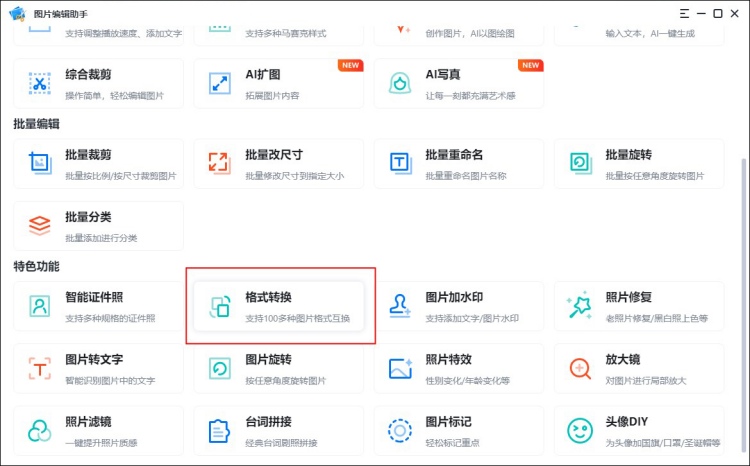The image size is (750, 466).
Task: Open the 图片标记 card title
Action: coord(449,422)
